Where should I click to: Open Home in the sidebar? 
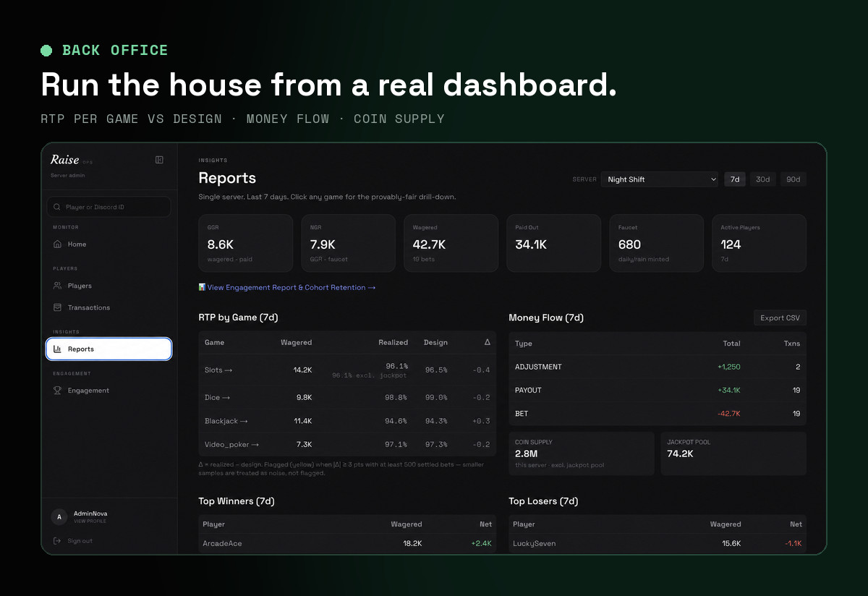(109, 244)
